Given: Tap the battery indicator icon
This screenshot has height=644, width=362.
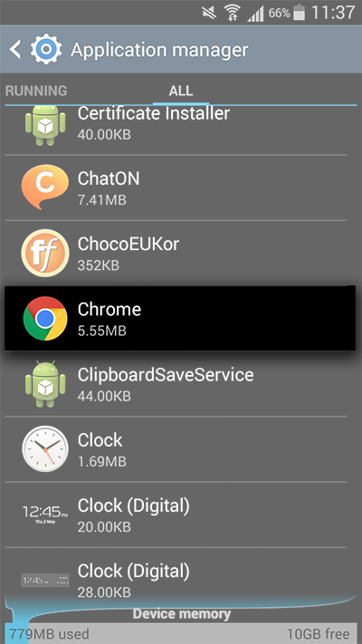Looking at the screenshot, I should pos(300,13).
